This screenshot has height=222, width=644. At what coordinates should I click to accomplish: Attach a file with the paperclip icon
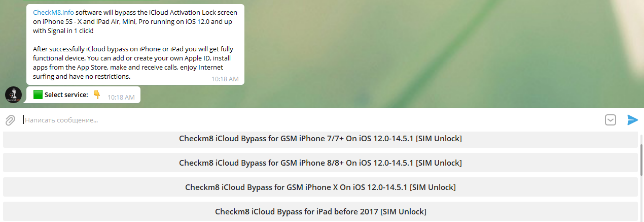10,120
